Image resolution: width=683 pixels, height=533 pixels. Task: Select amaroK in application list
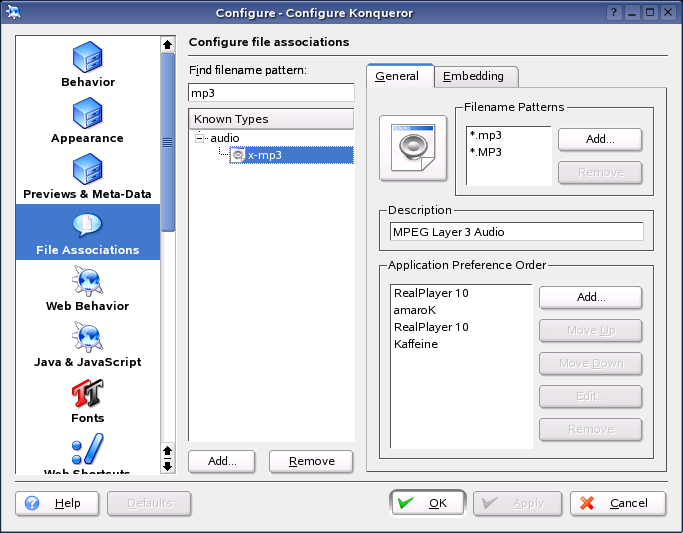tap(415, 310)
